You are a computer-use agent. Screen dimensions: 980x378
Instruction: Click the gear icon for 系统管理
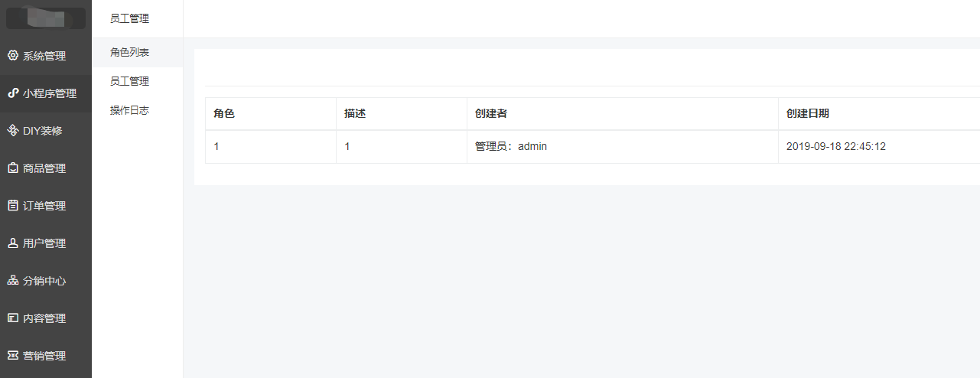point(12,56)
